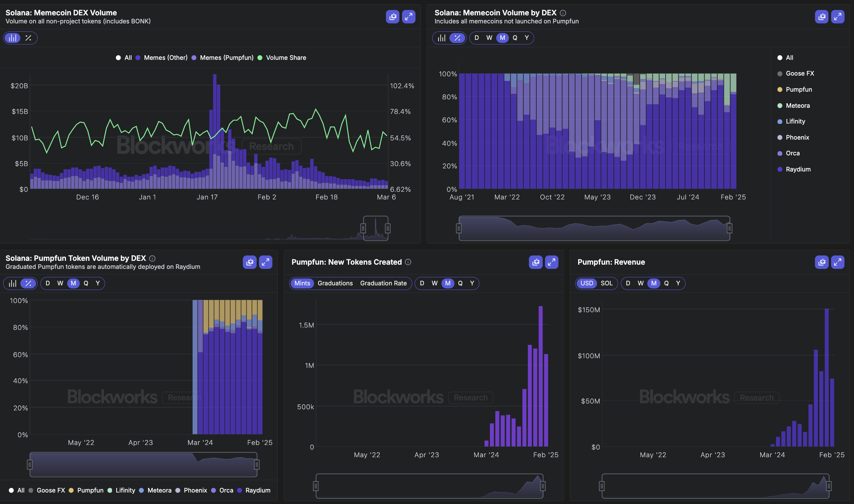This screenshot has width=854, height=504.
Task: Toggle Raydium in Pumpfun Token Volume legend
Action: click(254, 491)
